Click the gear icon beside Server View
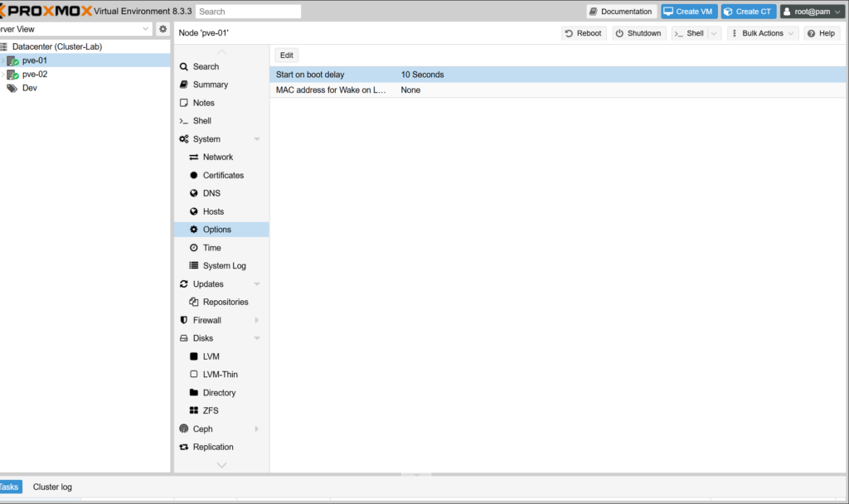 163,29
